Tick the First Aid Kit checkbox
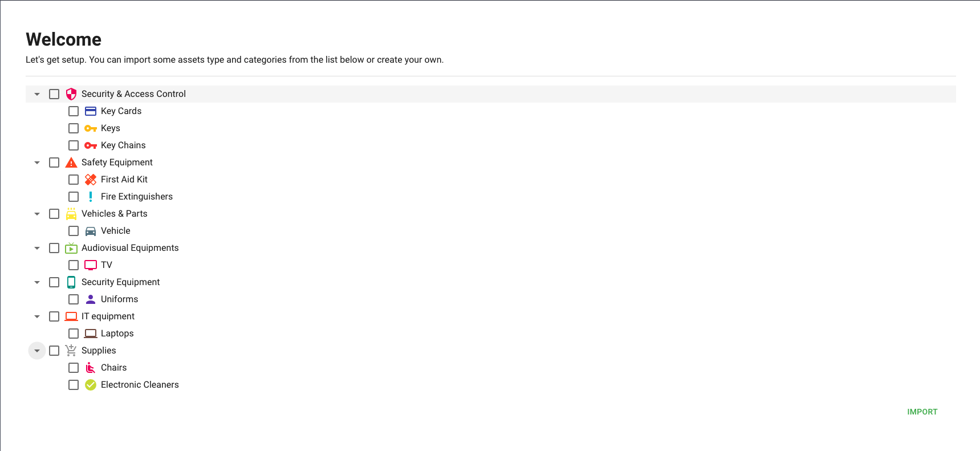 74,180
